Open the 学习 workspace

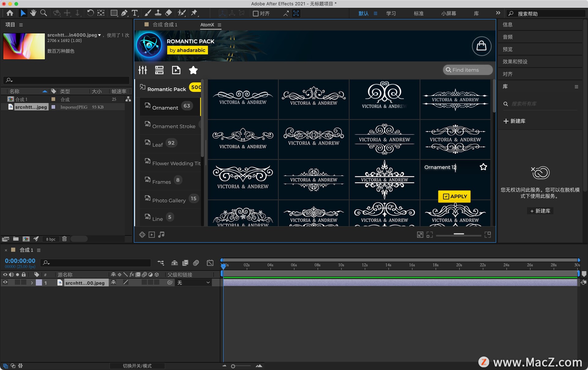coord(391,13)
